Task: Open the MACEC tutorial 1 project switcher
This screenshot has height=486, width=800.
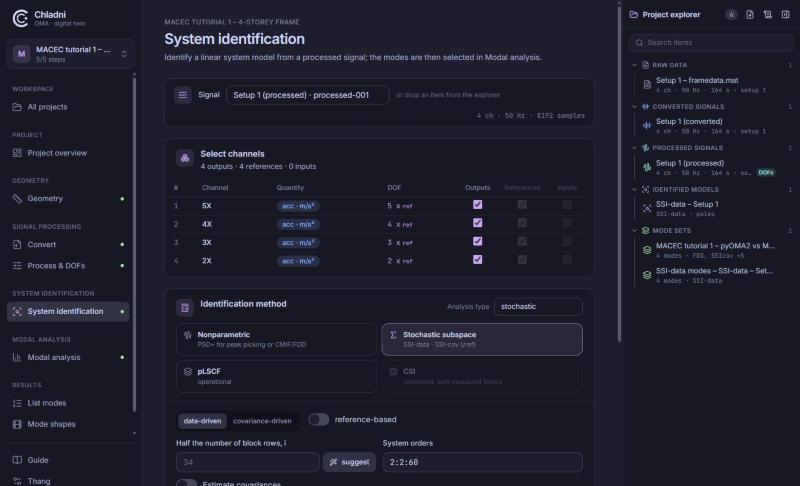Action: coord(70,54)
